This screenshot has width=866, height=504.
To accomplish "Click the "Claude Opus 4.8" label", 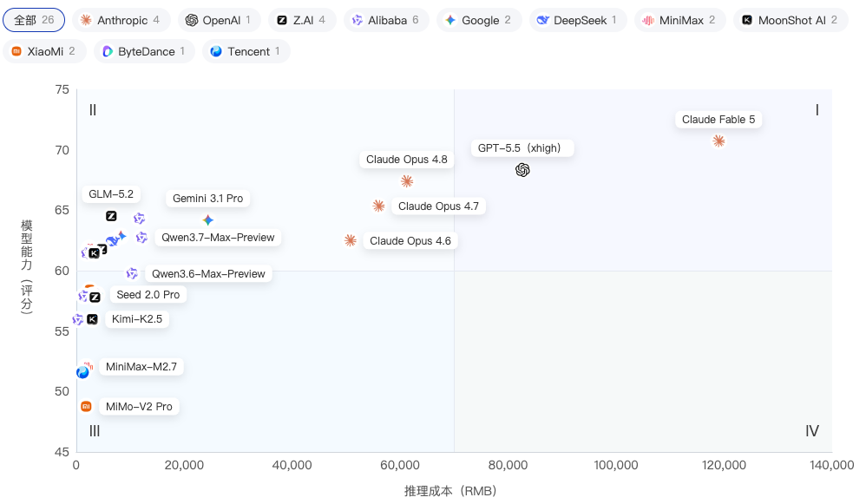I will point(407,160).
